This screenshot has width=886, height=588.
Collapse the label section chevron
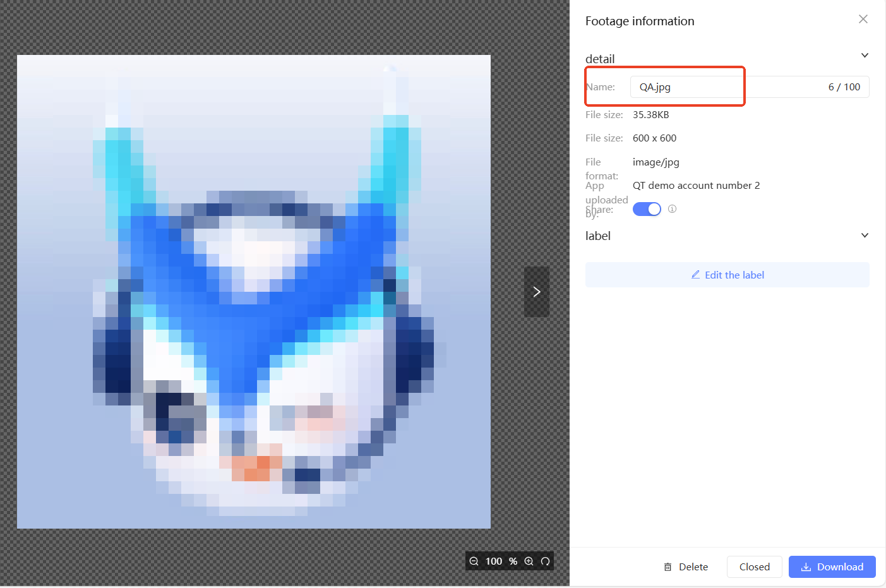(865, 236)
